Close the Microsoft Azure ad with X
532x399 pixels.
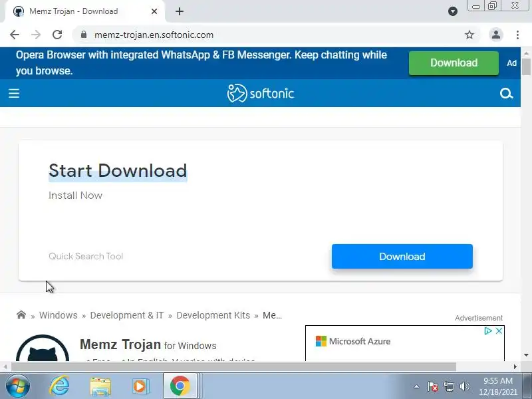click(x=499, y=331)
